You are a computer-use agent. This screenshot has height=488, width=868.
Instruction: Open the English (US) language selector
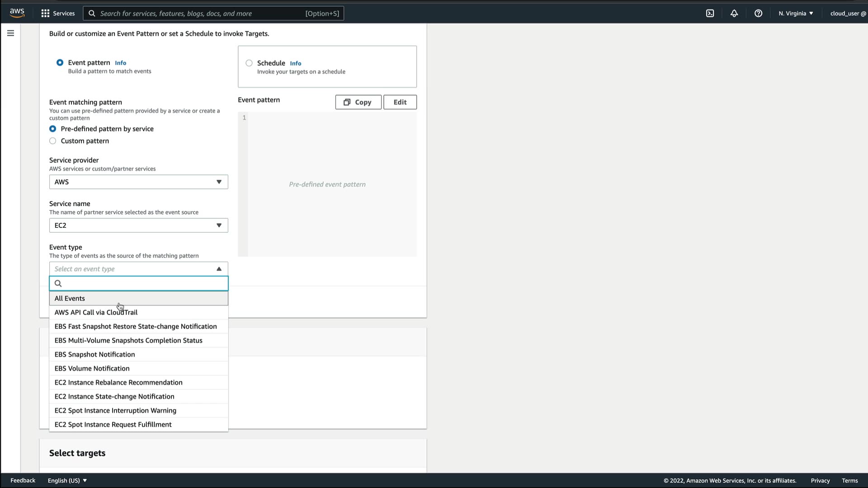click(67, 480)
